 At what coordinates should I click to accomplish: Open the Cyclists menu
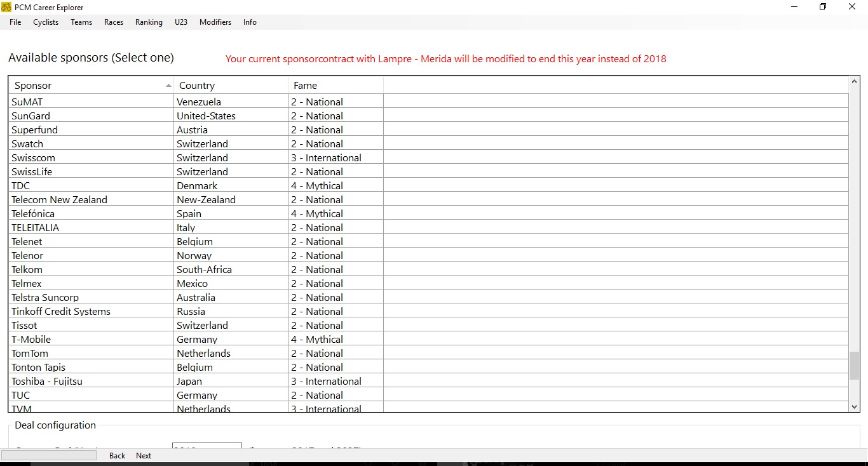coord(46,22)
